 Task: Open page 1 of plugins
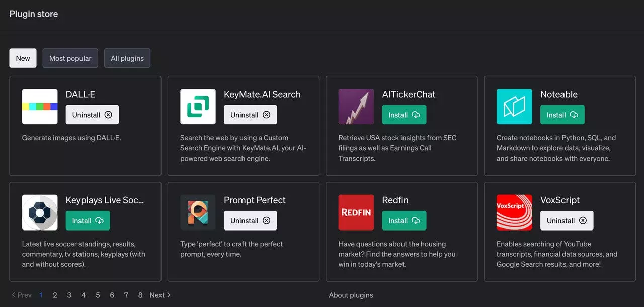point(41,295)
